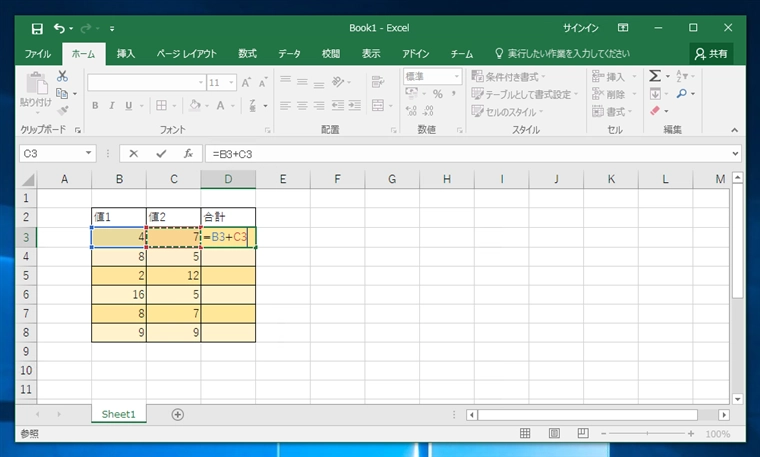760x457 pixels.
Task: Click the zoom slider in status bar
Action: pos(647,434)
